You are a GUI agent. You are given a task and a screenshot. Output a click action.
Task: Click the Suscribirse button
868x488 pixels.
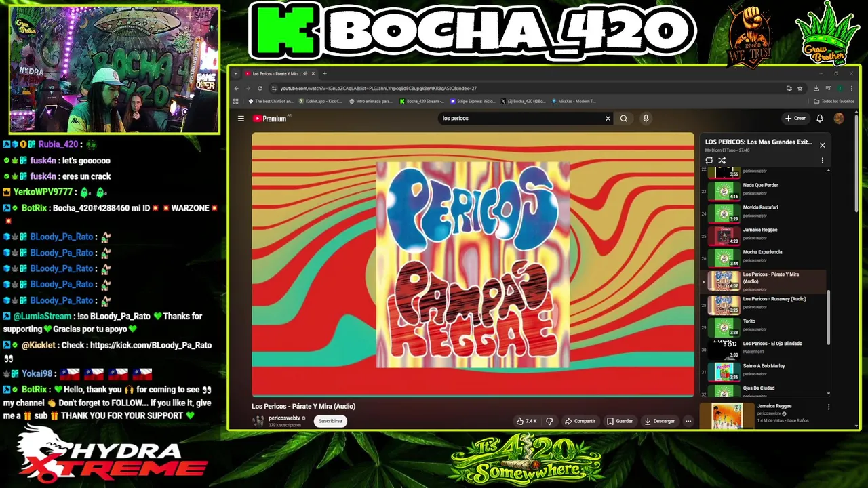pos(330,421)
